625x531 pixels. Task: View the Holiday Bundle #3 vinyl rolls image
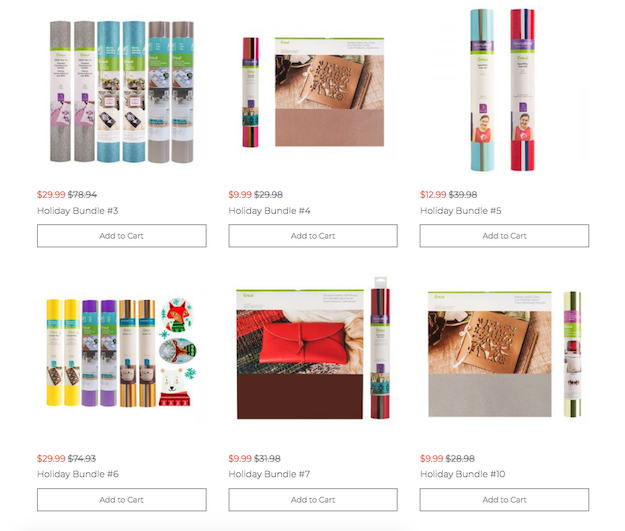[122, 92]
